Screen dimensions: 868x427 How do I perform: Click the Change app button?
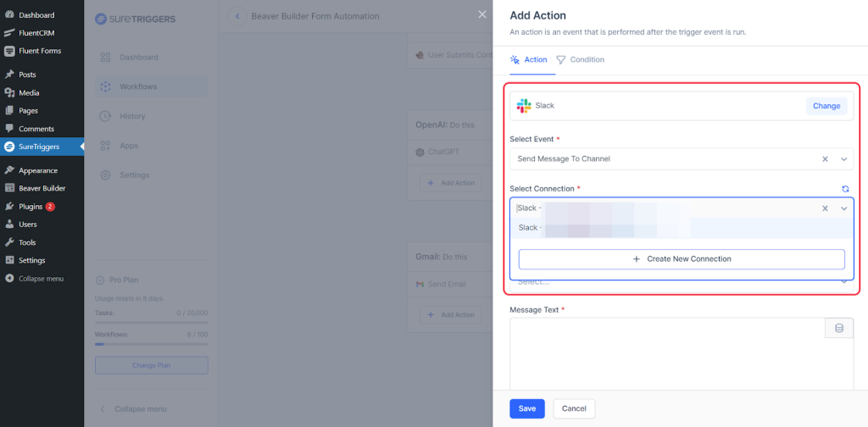(826, 106)
